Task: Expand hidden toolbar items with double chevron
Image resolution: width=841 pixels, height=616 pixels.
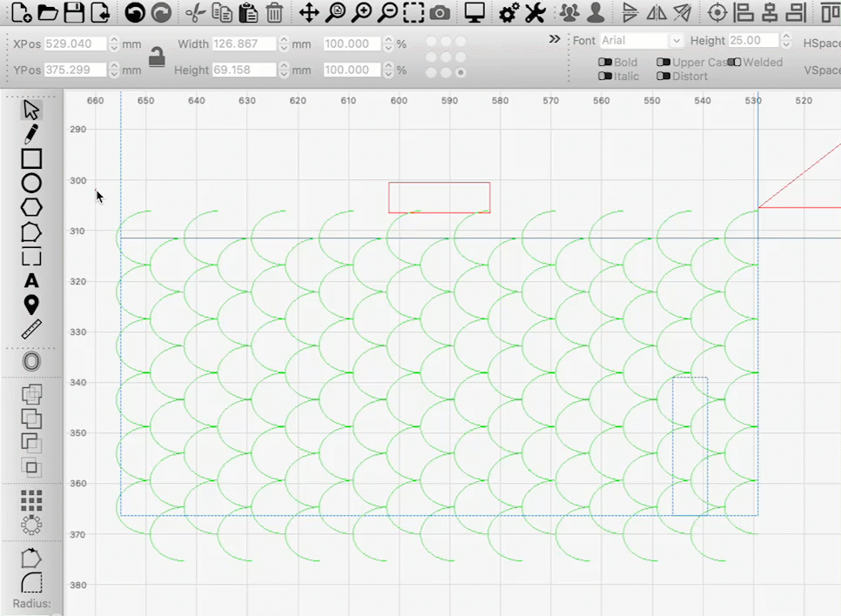Action: pyautogui.click(x=555, y=39)
